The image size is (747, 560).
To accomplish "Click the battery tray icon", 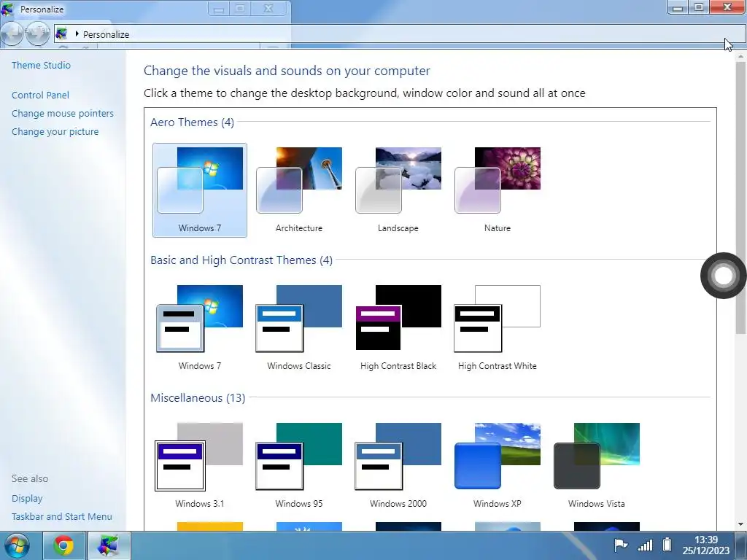I will [x=667, y=544].
